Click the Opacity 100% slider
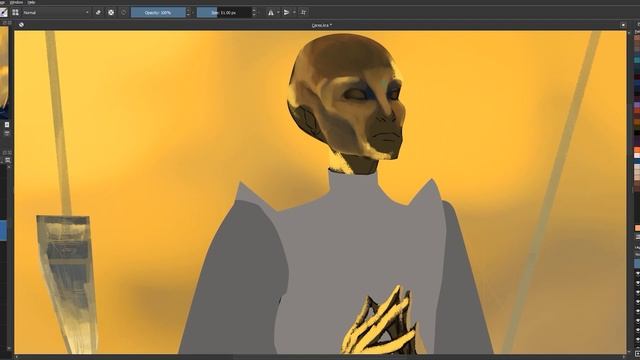Image resolution: width=640 pixels, height=360 pixels. tap(158, 13)
